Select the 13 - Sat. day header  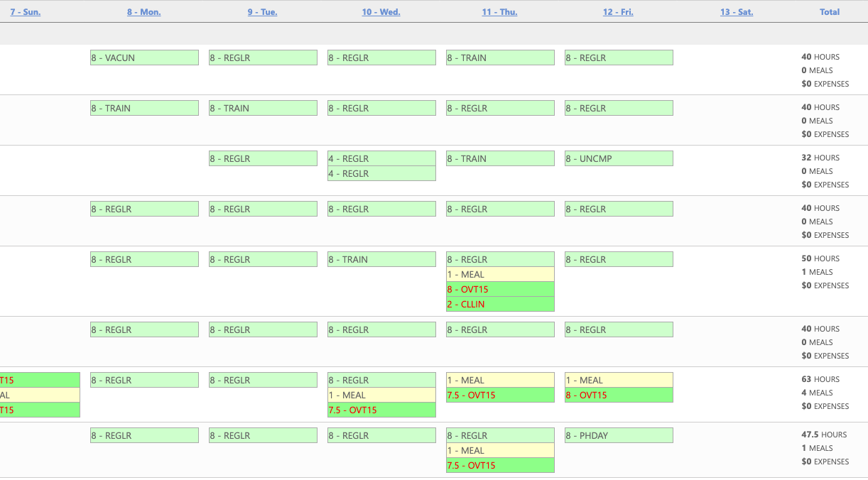coord(737,12)
